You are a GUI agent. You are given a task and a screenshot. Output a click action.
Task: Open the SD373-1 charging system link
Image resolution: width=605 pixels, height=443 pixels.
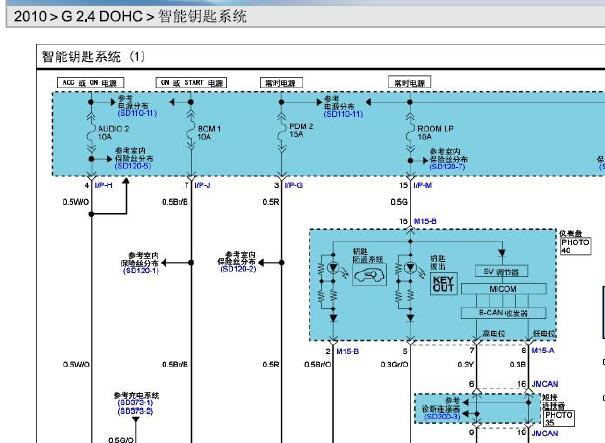(135, 403)
